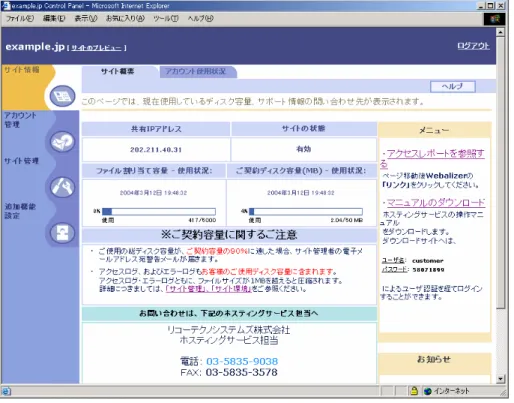The height and width of the screenshot is (403, 514).
Task: Click the リコーテクノシステムズ株式会社 company name
Action: pos(228,330)
